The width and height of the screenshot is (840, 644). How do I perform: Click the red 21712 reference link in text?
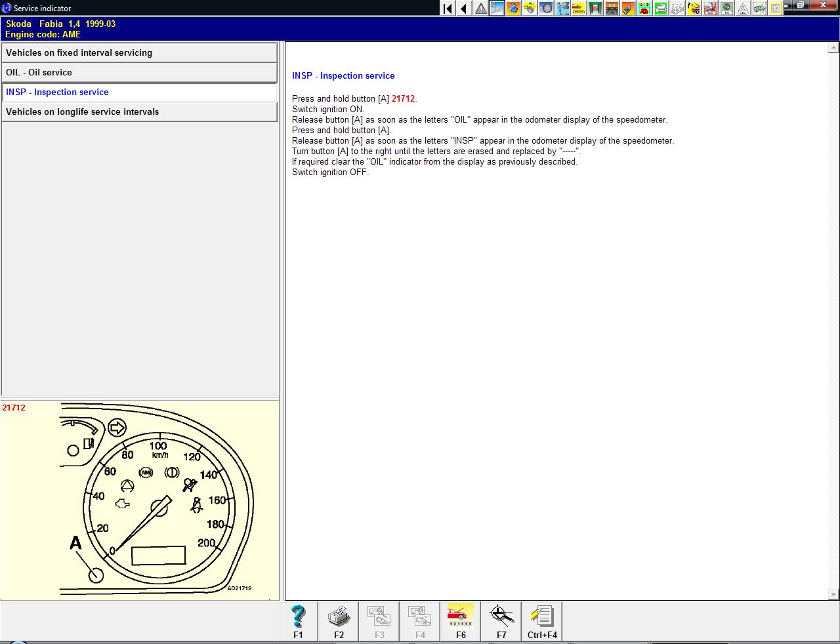403,98
